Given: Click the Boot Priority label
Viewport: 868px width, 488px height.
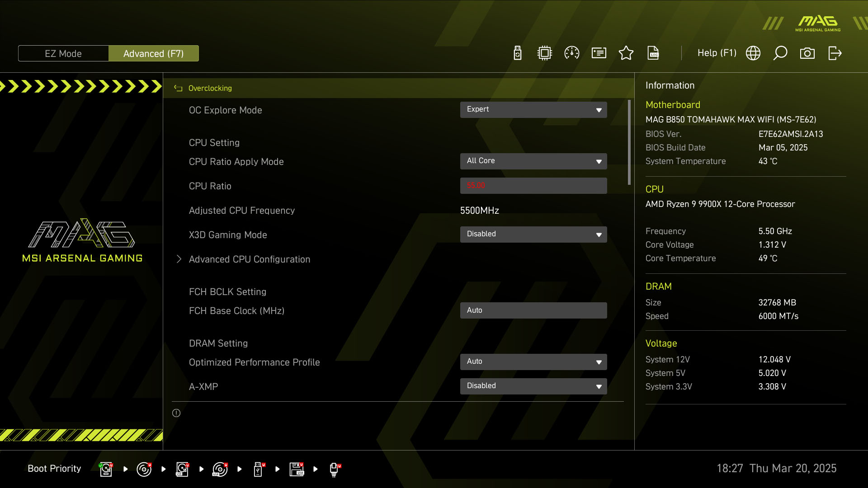Looking at the screenshot, I should (54, 469).
